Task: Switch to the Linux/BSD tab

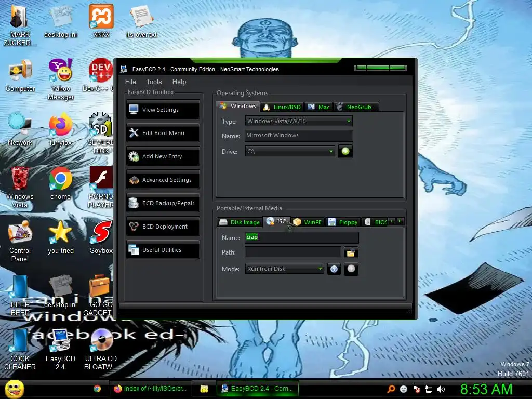Action: [x=282, y=107]
